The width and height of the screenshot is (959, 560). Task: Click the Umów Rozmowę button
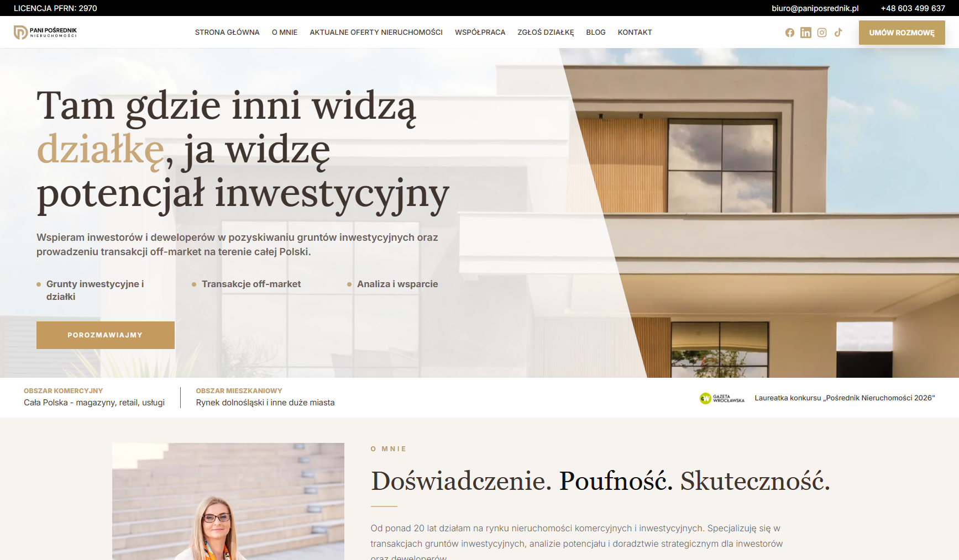point(902,33)
